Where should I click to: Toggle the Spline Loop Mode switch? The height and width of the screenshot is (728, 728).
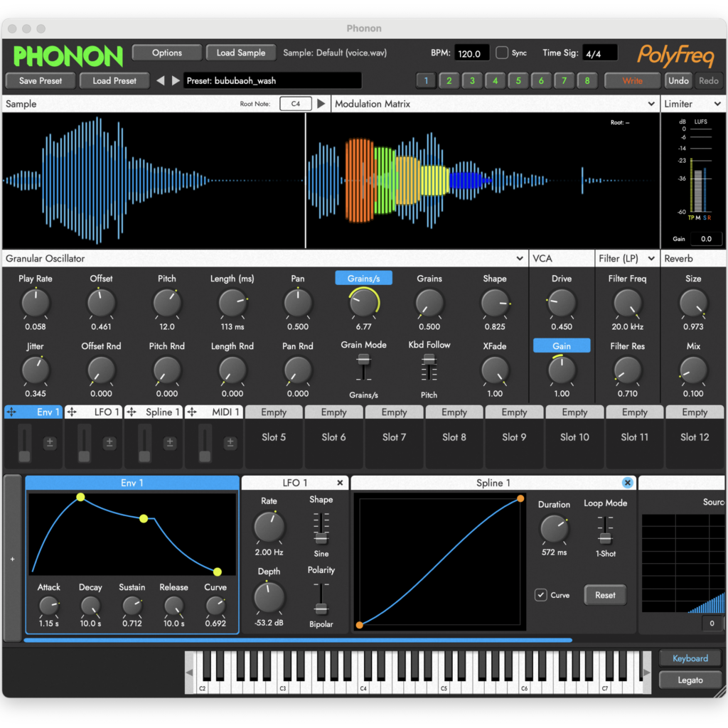coord(605,530)
